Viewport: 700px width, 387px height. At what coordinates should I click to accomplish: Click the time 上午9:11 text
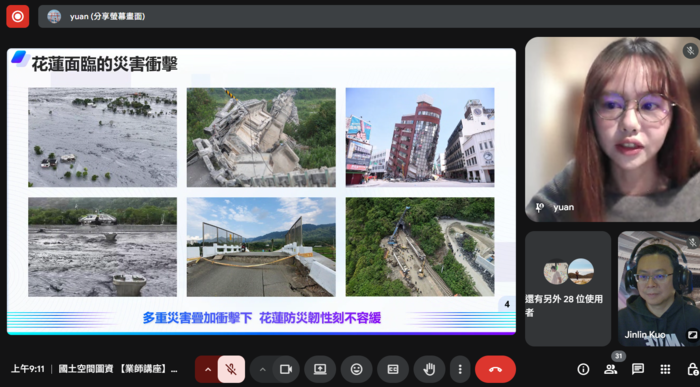coord(28,369)
